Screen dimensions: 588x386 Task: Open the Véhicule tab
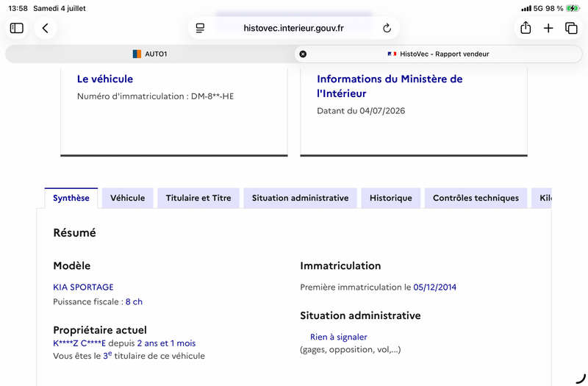127,198
